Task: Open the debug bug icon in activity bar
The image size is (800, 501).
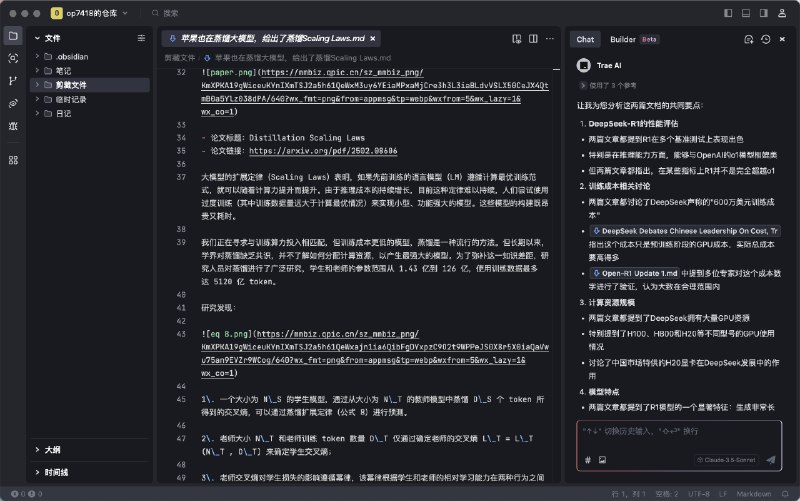Action: point(13,126)
